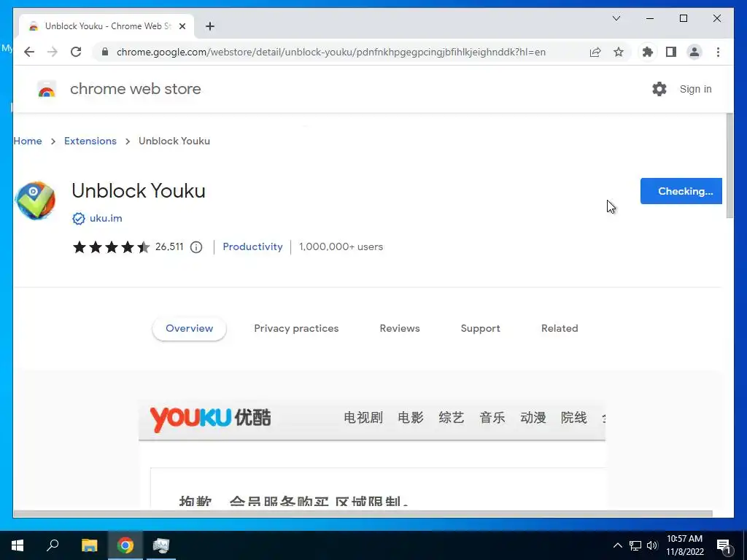This screenshot has width=747, height=560.
Task: Click the address bar URL field
Action: (330, 52)
